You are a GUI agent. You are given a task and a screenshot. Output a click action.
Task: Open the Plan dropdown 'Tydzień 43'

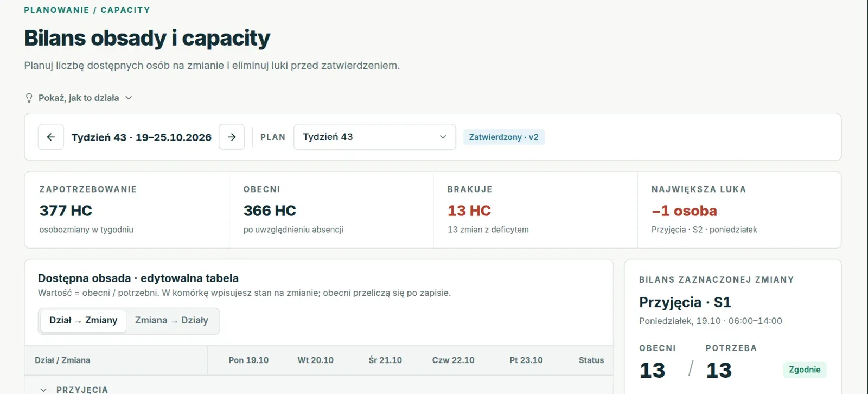coord(375,137)
